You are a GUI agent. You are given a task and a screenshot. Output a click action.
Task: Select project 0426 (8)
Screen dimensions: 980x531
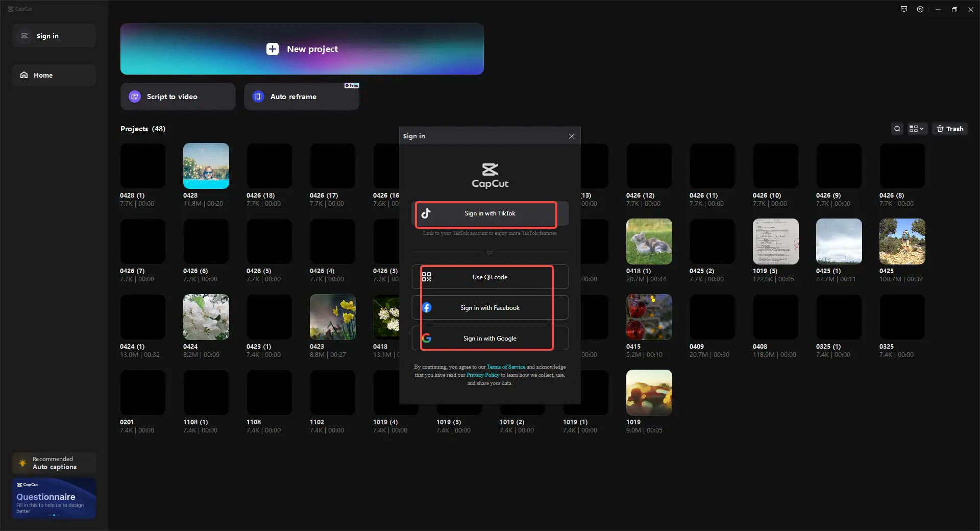click(x=902, y=166)
